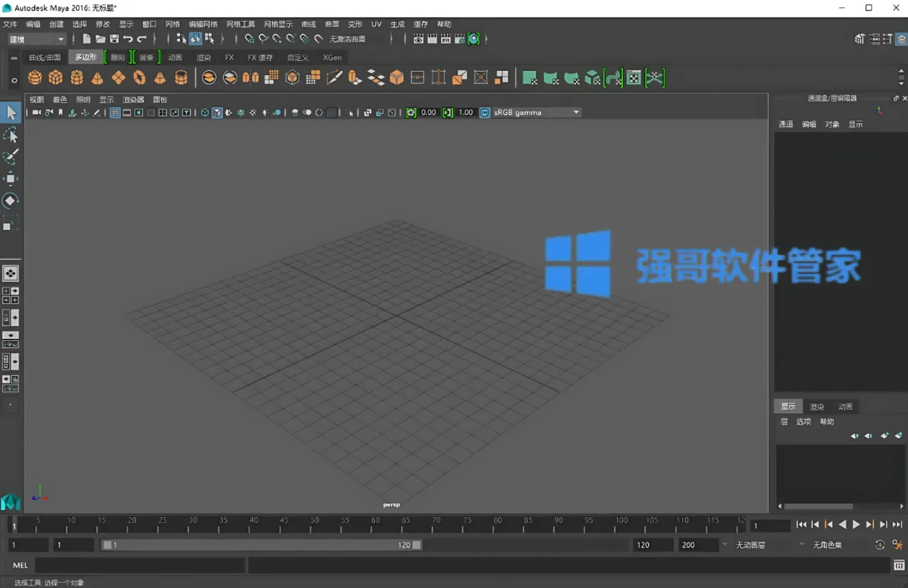Click the Redo arrow in status line
This screenshot has height=588, width=908.
click(142, 39)
